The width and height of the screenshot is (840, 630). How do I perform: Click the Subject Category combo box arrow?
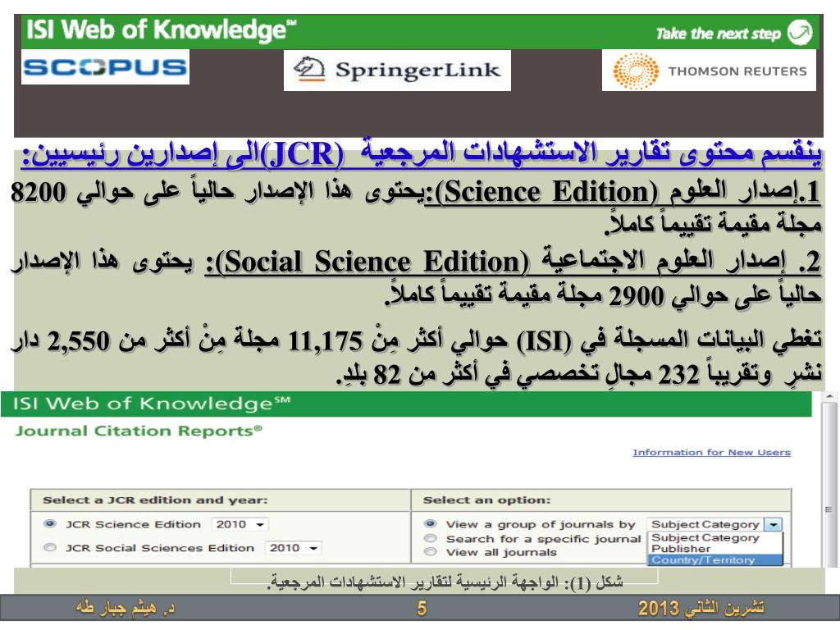click(x=773, y=524)
